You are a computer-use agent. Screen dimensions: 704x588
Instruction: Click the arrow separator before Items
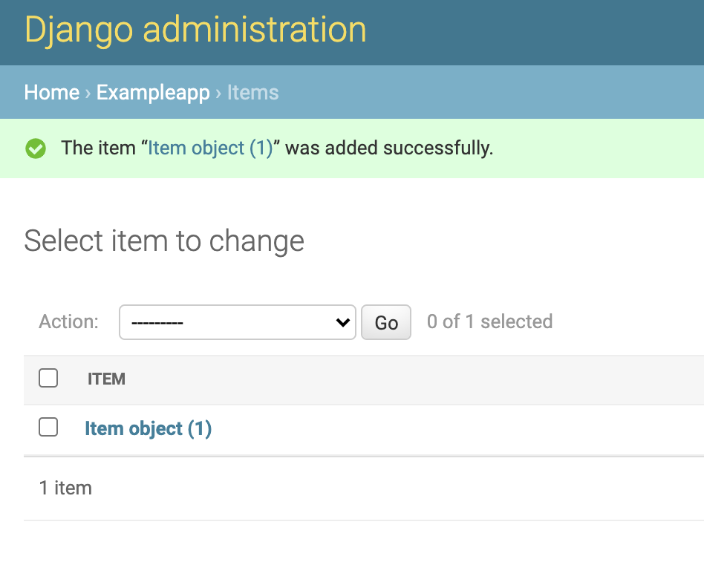tap(218, 93)
